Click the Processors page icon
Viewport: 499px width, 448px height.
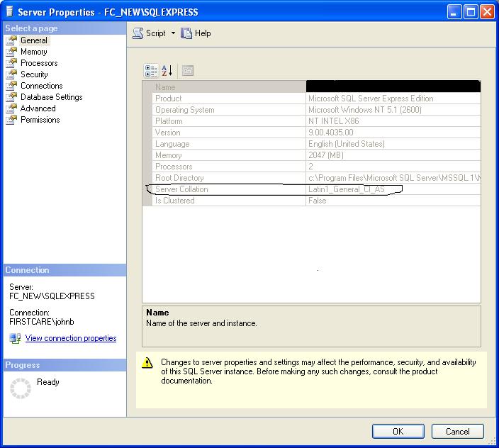click(x=11, y=63)
